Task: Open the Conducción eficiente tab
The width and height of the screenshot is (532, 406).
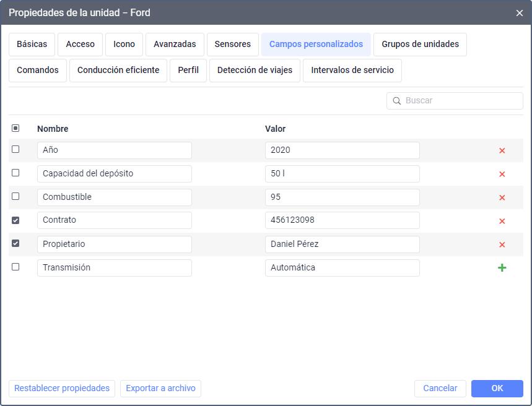Action: [118, 71]
